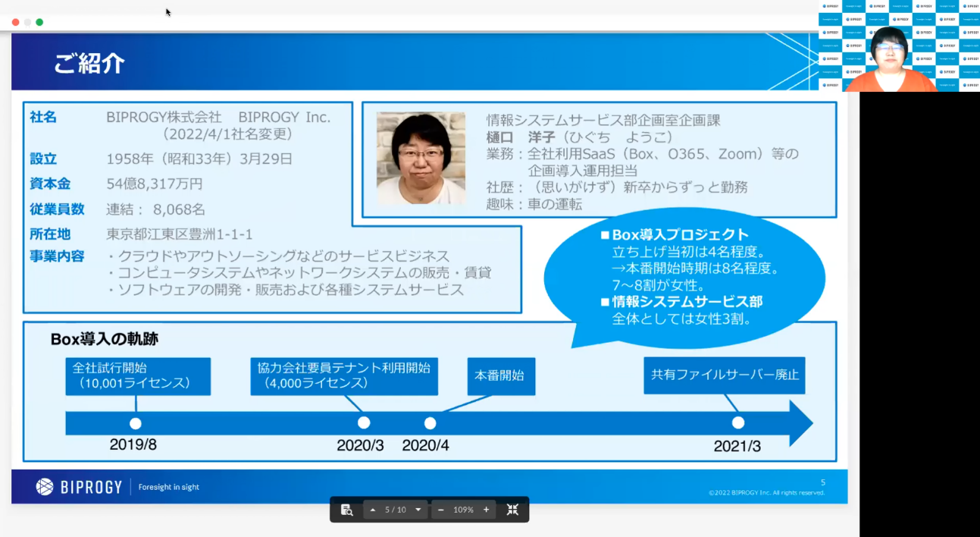980x537 pixels.
Task: Click the 54億8,317万円 capital value
Action: (x=155, y=184)
